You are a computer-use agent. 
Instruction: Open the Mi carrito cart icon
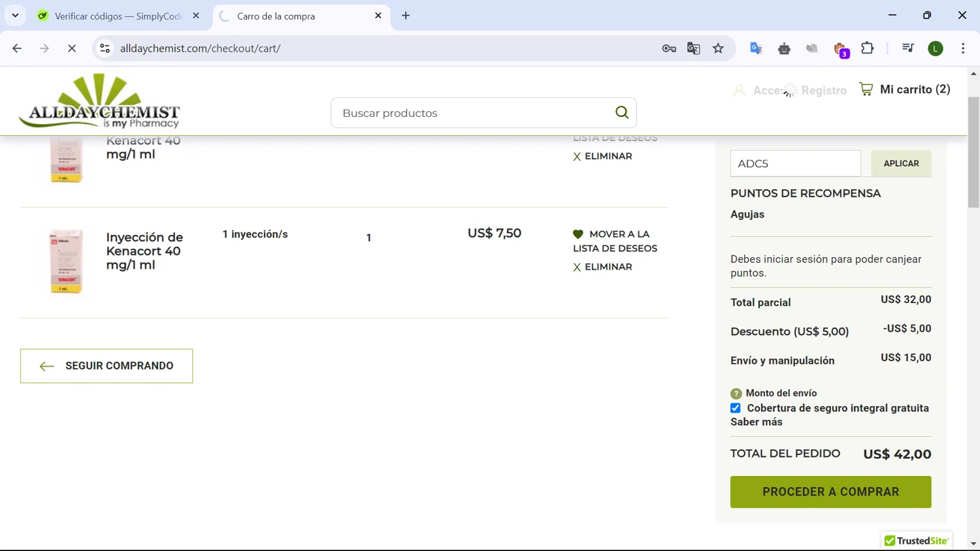tap(866, 89)
